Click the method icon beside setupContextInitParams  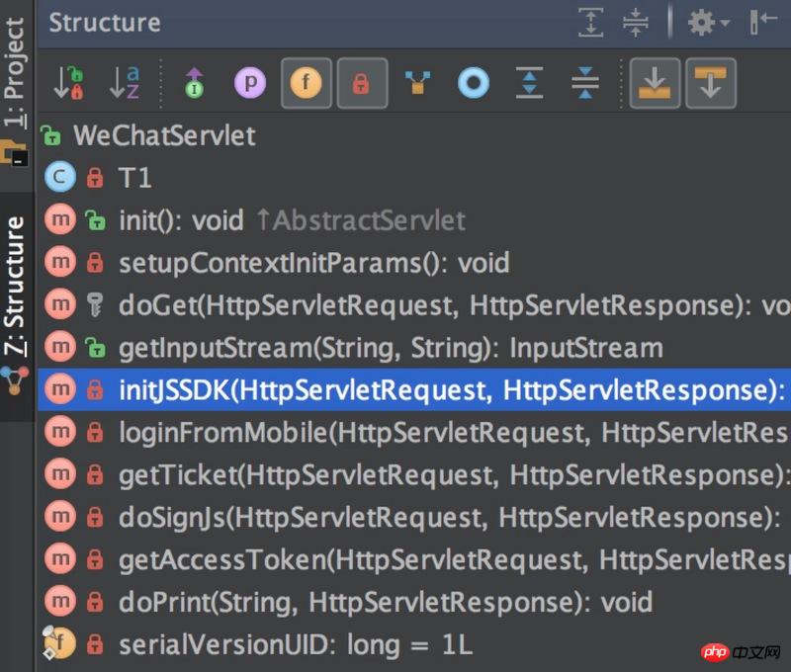pos(60,262)
